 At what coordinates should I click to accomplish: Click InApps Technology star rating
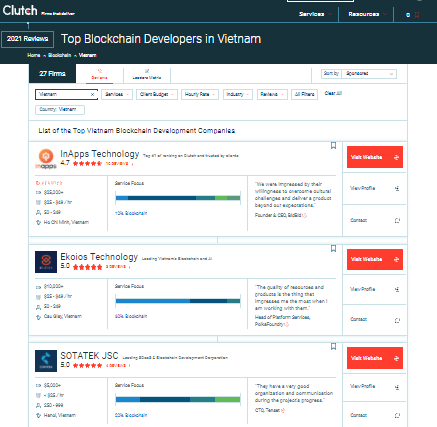[x=87, y=163]
